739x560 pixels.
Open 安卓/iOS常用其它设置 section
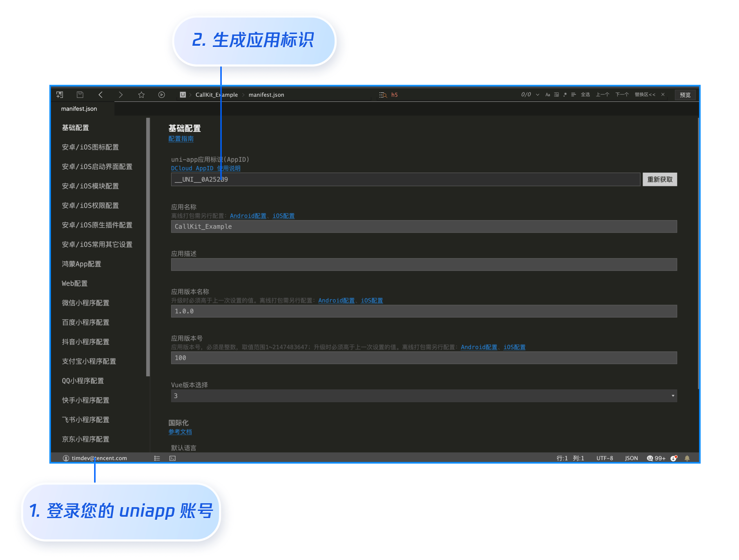(x=97, y=245)
